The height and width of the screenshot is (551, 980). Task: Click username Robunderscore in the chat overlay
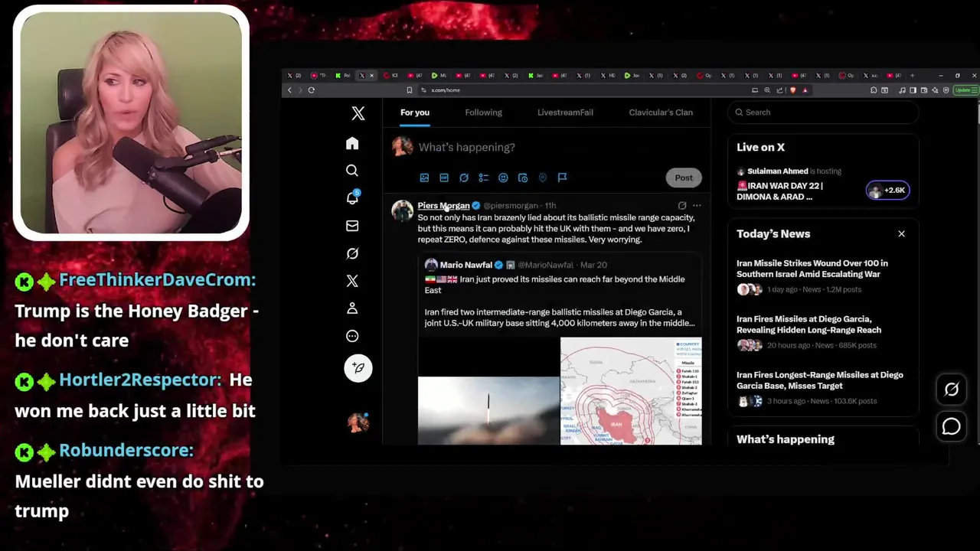pos(126,450)
